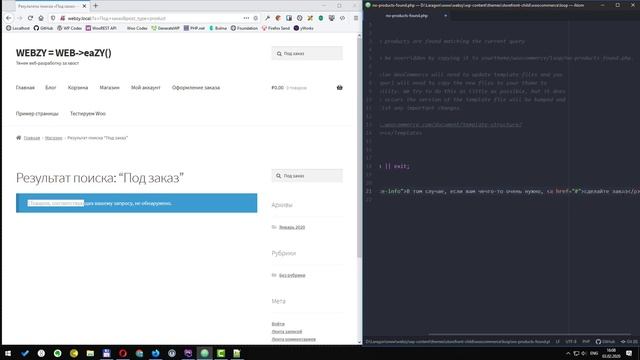Open the Firefox Send bookmark
The height and width of the screenshot is (360, 640).
pyautogui.click(x=276, y=28)
